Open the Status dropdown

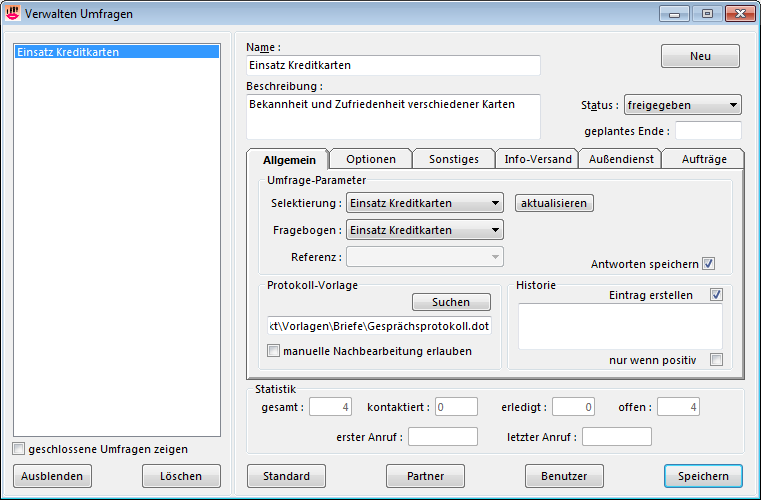coord(682,105)
